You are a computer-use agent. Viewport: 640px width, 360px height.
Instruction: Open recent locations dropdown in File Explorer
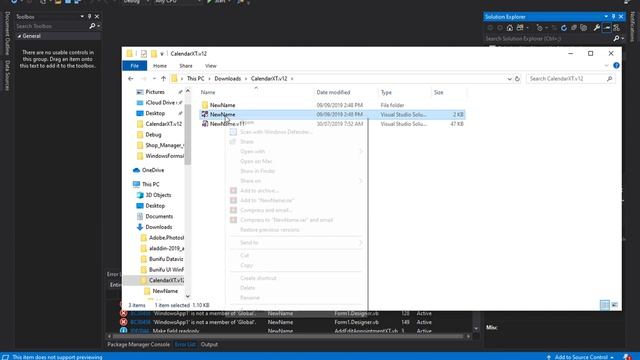click(x=154, y=79)
